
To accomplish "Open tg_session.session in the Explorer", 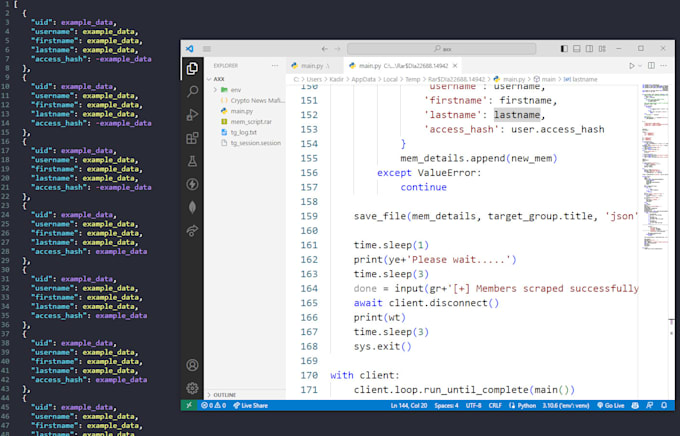I will coord(245,143).
